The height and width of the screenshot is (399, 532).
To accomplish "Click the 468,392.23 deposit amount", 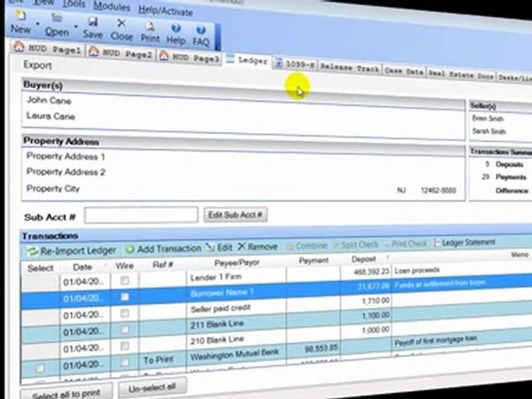I will tap(371, 272).
